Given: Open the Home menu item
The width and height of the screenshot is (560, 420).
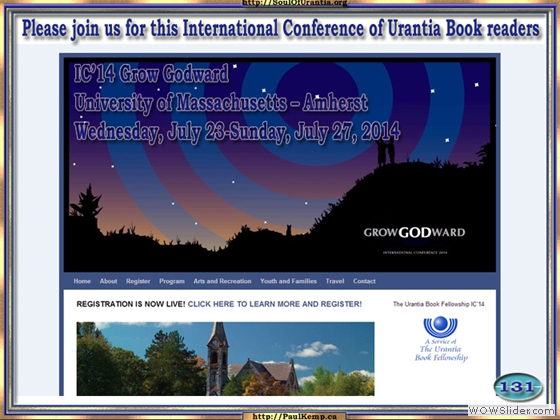Looking at the screenshot, I should pyautogui.click(x=82, y=281).
